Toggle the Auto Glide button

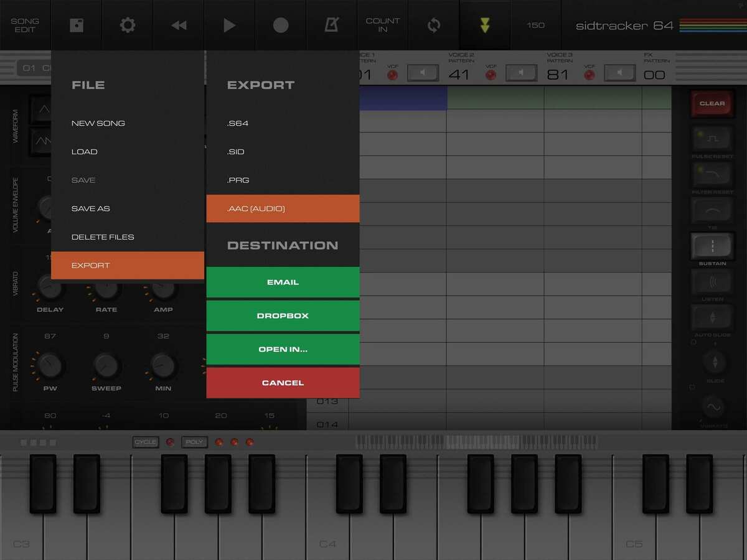click(713, 317)
